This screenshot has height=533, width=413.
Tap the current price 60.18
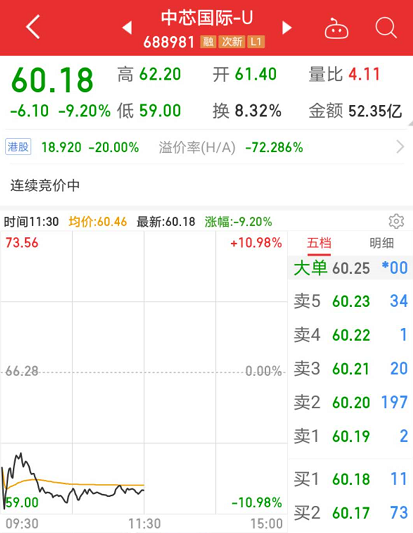(x=52, y=80)
